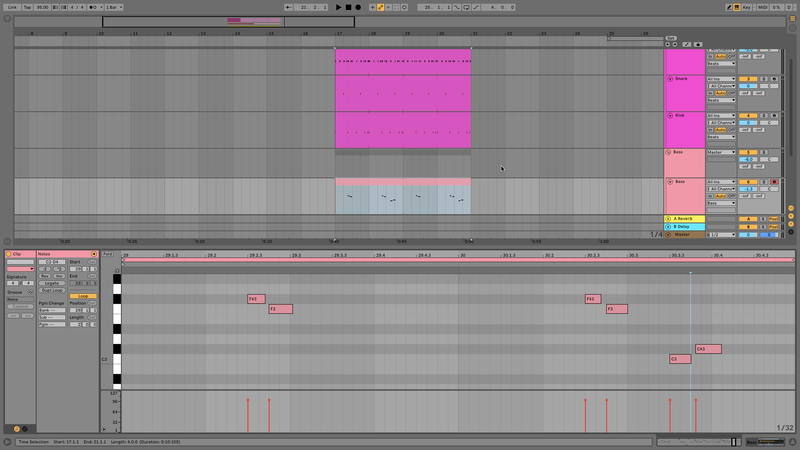
Task: Arm the Kick track for recording
Action: 774,116
